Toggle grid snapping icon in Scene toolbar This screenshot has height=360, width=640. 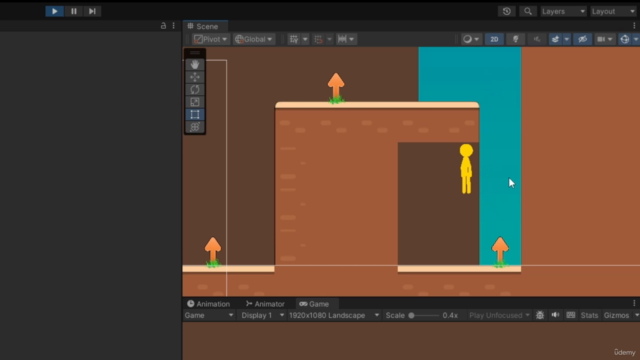(x=318, y=39)
